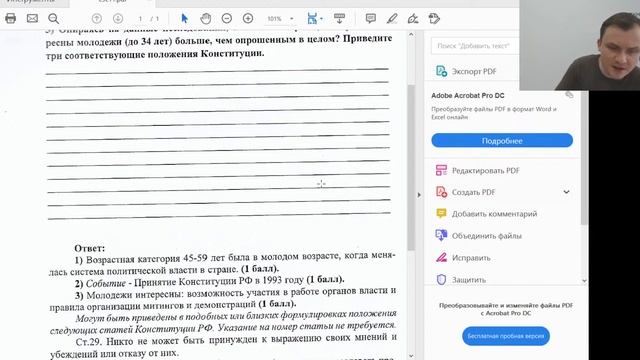Click the 'Поиск Добавить текст' search field

click(476, 46)
